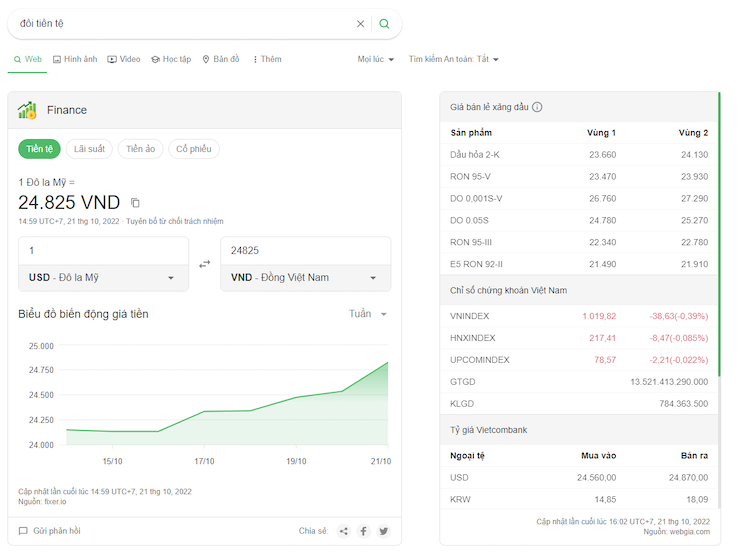Click the amount field containing 24825

click(x=305, y=250)
